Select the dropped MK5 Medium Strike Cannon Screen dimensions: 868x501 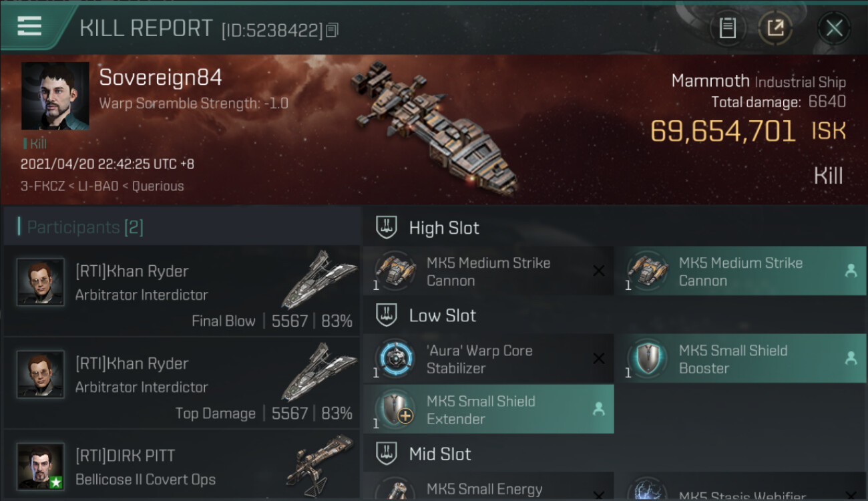click(740, 272)
